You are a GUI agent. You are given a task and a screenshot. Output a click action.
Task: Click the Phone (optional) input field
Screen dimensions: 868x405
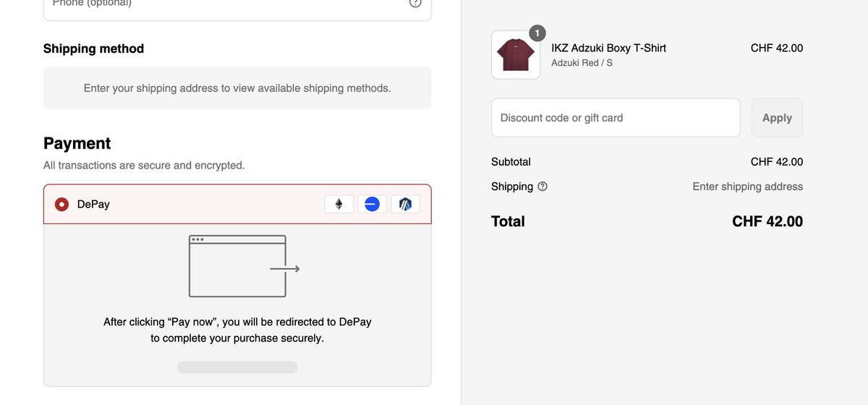(x=237, y=6)
